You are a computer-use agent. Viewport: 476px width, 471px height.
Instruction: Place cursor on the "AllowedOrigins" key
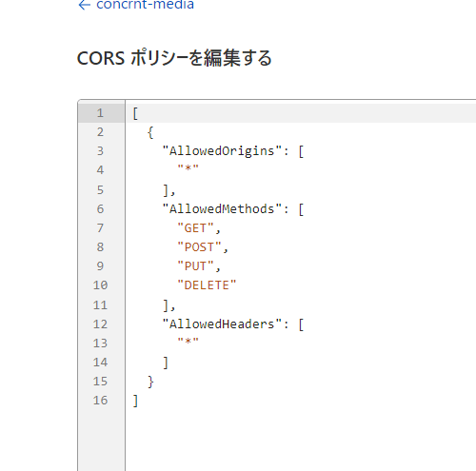pyautogui.click(x=222, y=151)
